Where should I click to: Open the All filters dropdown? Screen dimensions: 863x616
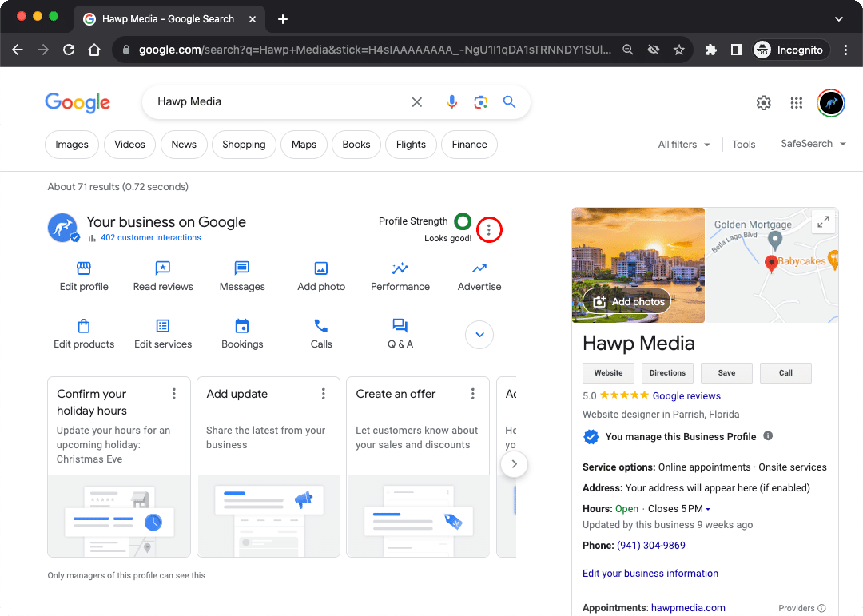coord(683,145)
